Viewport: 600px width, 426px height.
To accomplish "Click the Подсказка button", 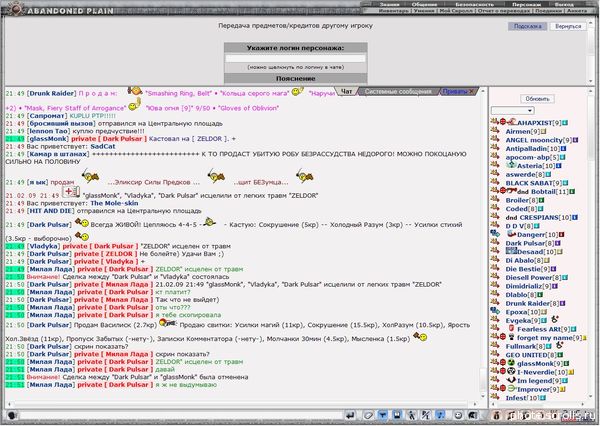I will (527, 26).
